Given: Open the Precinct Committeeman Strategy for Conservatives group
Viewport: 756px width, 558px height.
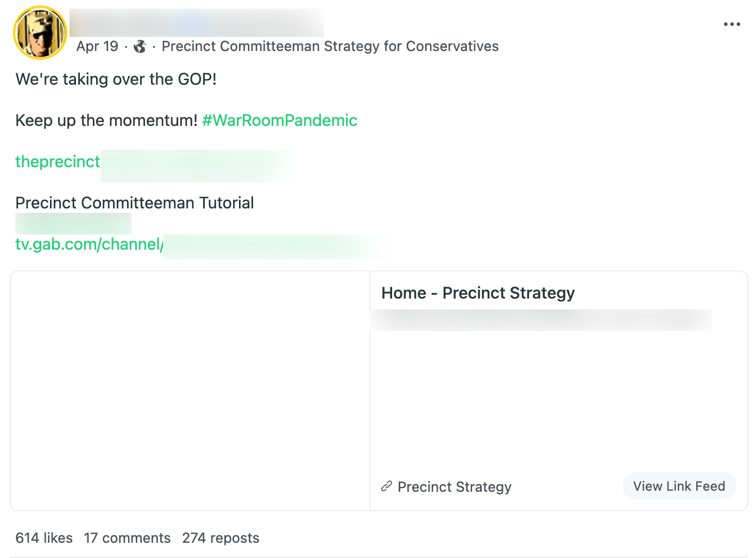Looking at the screenshot, I should (x=330, y=46).
